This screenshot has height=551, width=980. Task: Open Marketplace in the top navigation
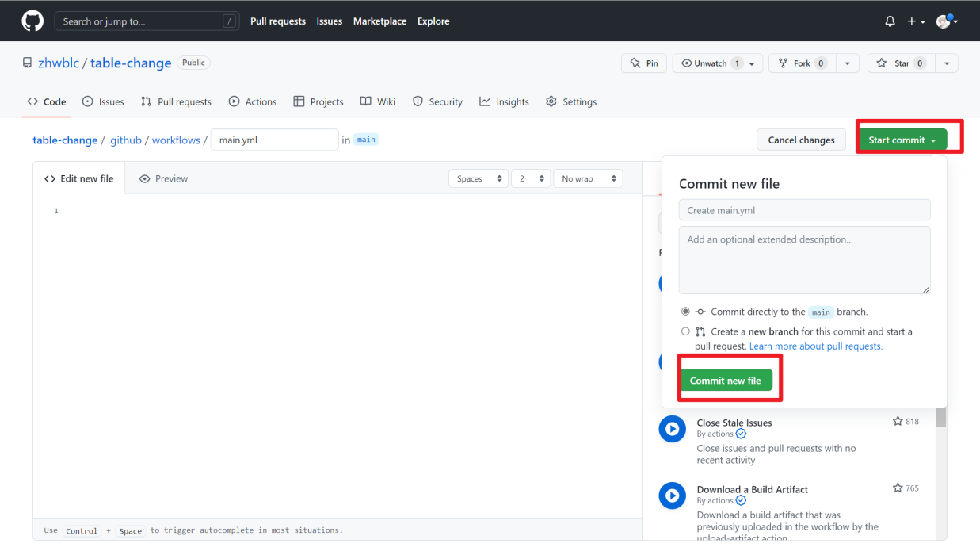click(x=380, y=21)
